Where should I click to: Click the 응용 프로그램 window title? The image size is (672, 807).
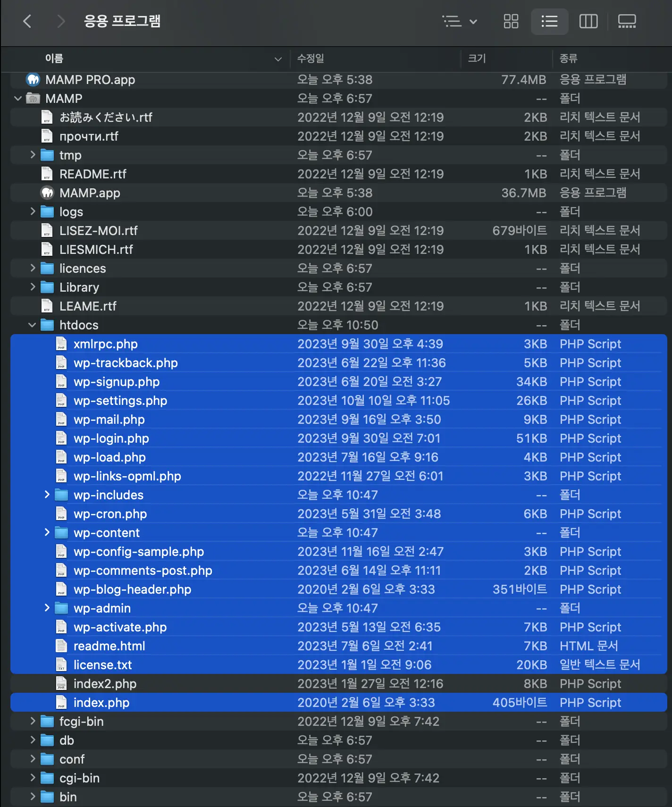click(x=122, y=21)
